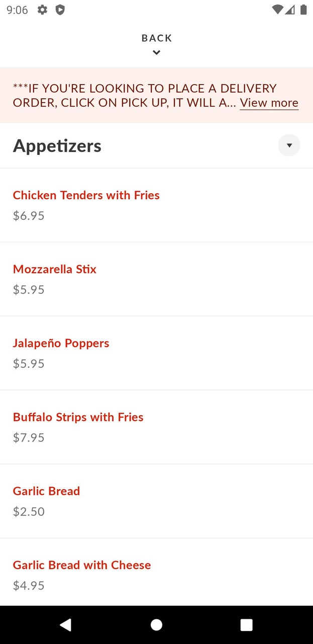Tap the BACK label to return

[x=156, y=38]
